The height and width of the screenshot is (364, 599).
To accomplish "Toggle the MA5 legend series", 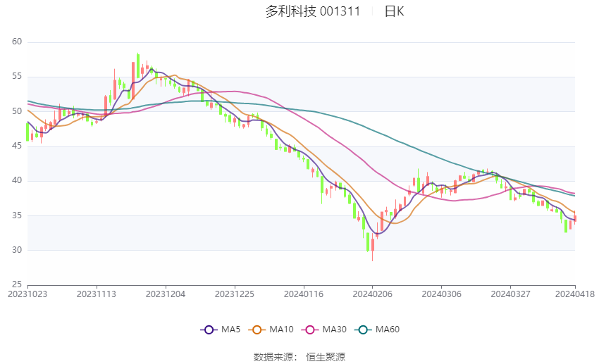I will [221, 330].
